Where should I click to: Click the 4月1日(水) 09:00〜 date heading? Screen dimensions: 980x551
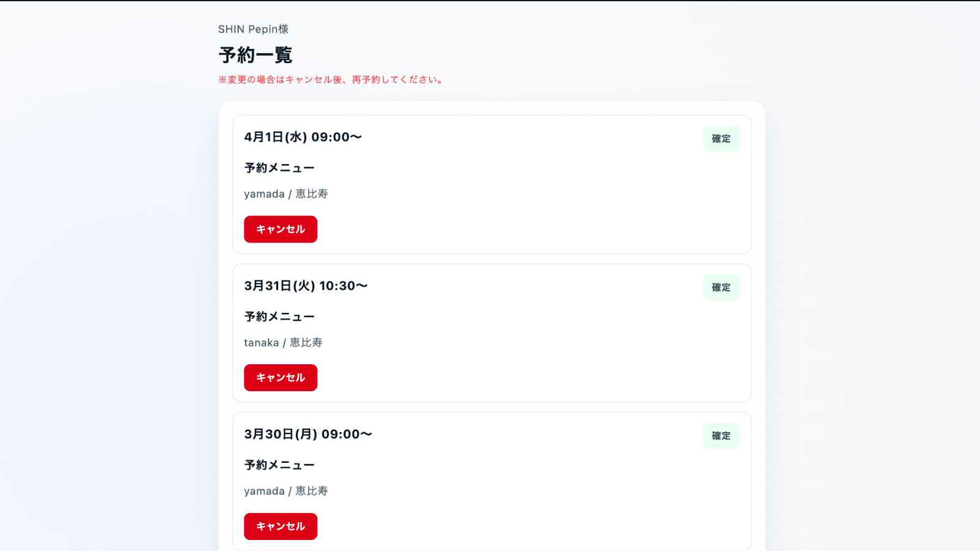[303, 137]
